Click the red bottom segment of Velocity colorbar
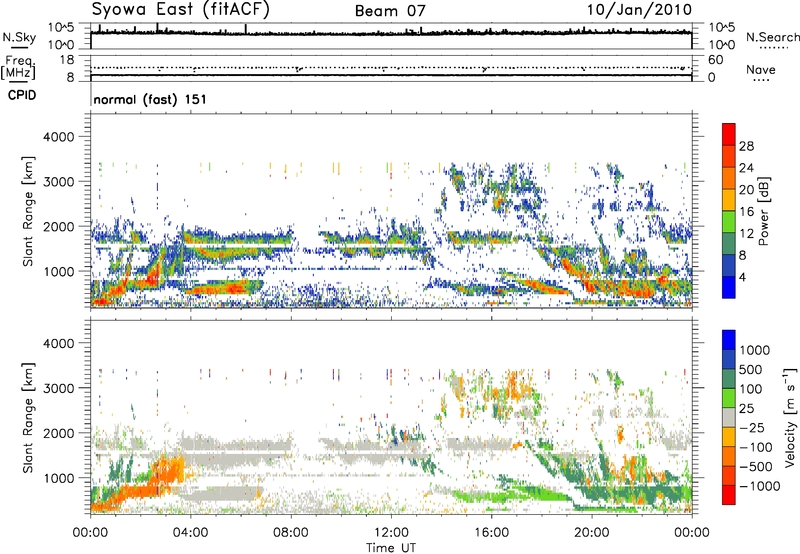This screenshot has width=800, height=554. (x=729, y=495)
